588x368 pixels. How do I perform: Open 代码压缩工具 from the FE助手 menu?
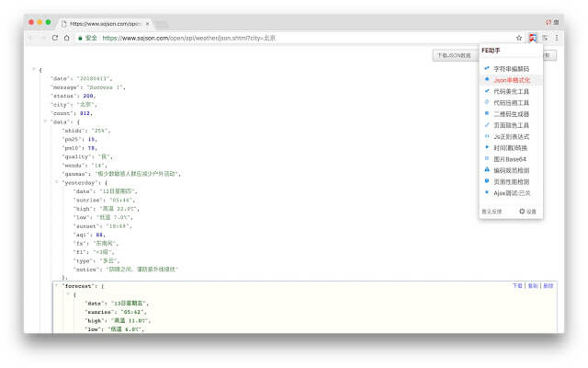tap(511, 102)
